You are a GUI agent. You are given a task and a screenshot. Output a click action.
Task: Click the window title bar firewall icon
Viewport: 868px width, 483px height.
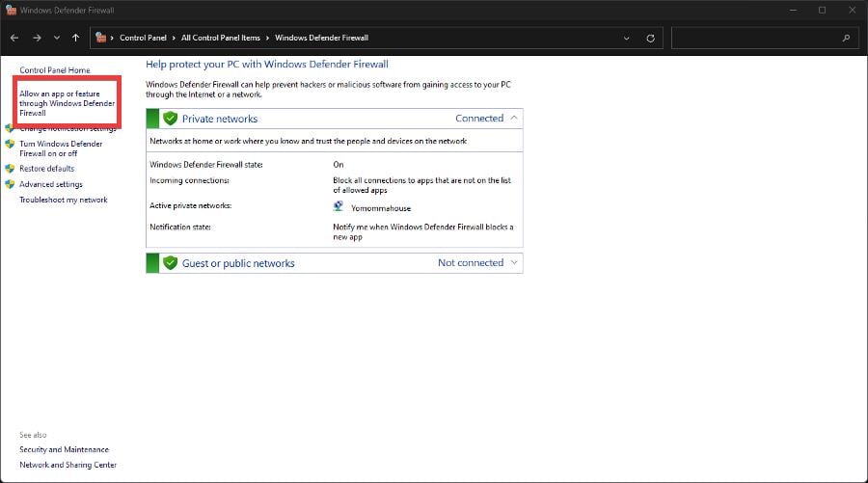click(x=11, y=10)
